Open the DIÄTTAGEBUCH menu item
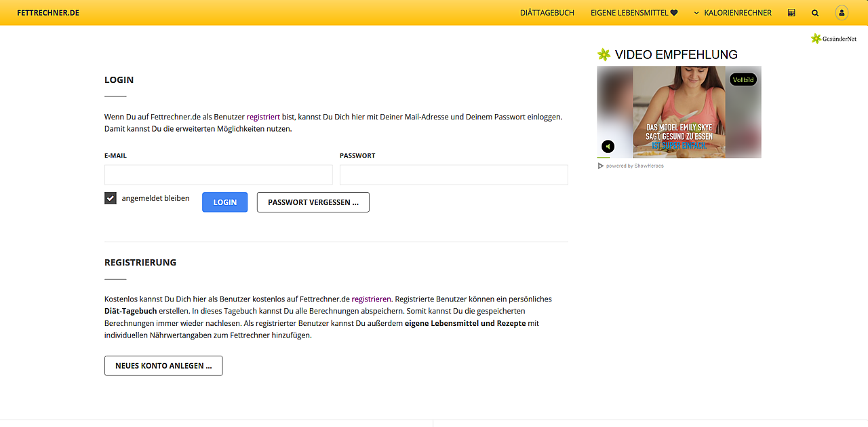 pyautogui.click(x=547, y=12)
